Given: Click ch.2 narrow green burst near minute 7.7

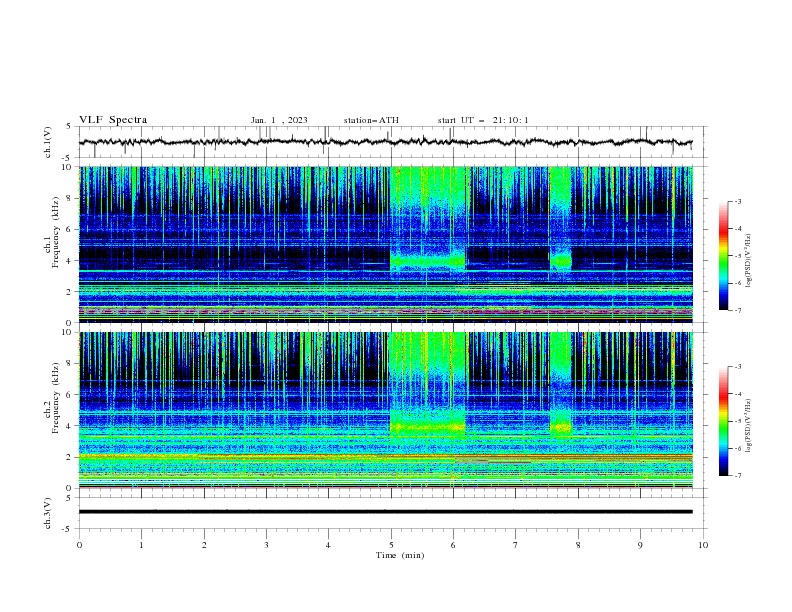Looking at the screenshot, I should point(560,385).
